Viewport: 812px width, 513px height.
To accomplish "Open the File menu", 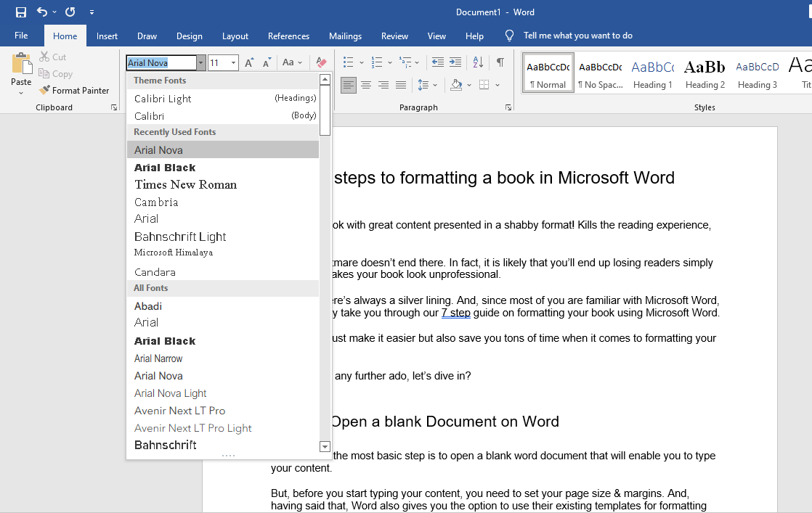I will (21, 36).
